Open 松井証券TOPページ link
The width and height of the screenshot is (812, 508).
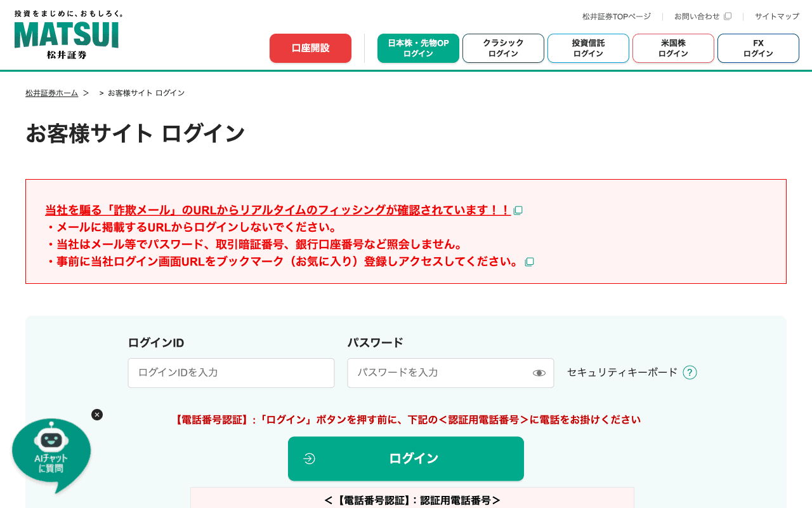[616, 17]
